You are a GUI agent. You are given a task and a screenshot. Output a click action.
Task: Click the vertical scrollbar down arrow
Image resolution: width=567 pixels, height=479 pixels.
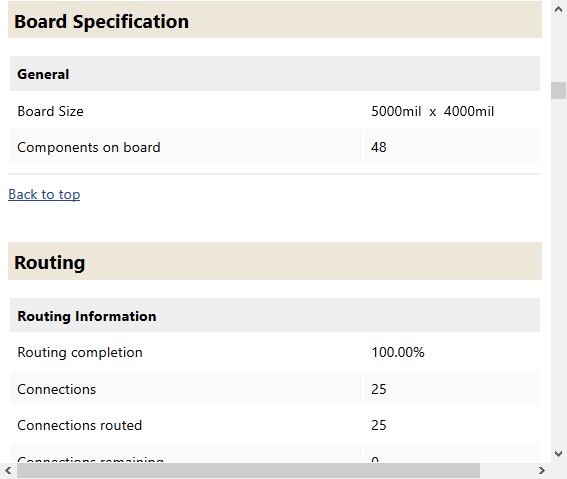tap(559, 453)
